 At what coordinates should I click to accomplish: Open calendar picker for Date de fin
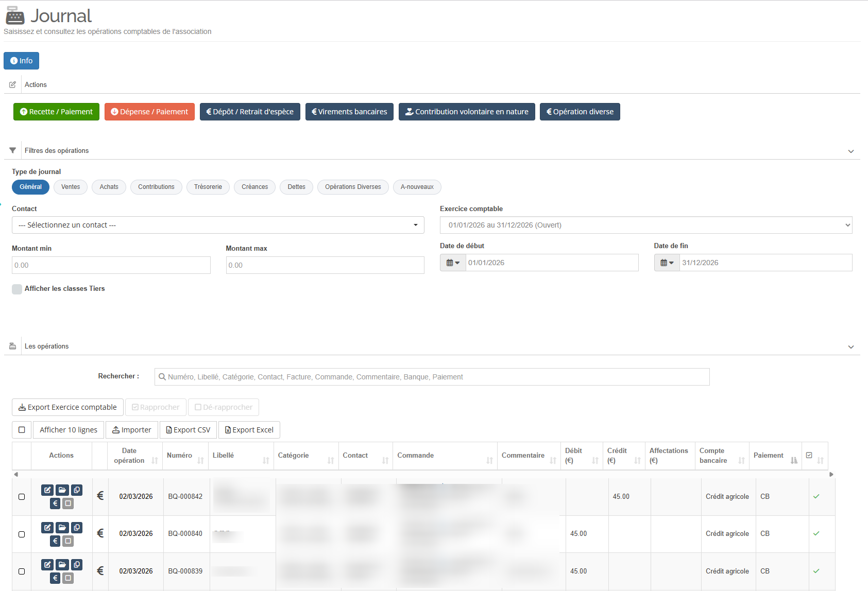click(x=667, y=263)
